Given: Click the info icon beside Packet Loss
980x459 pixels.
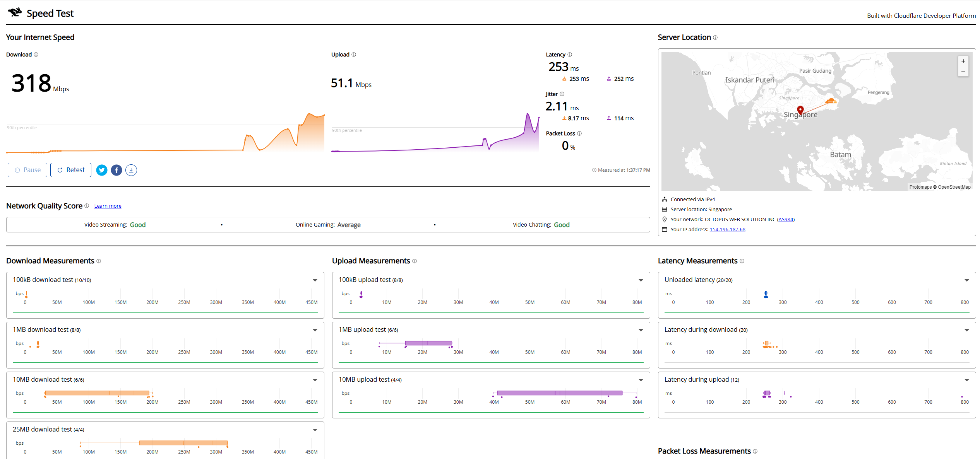Looking at the screenshot, I should tap(579, 133).
